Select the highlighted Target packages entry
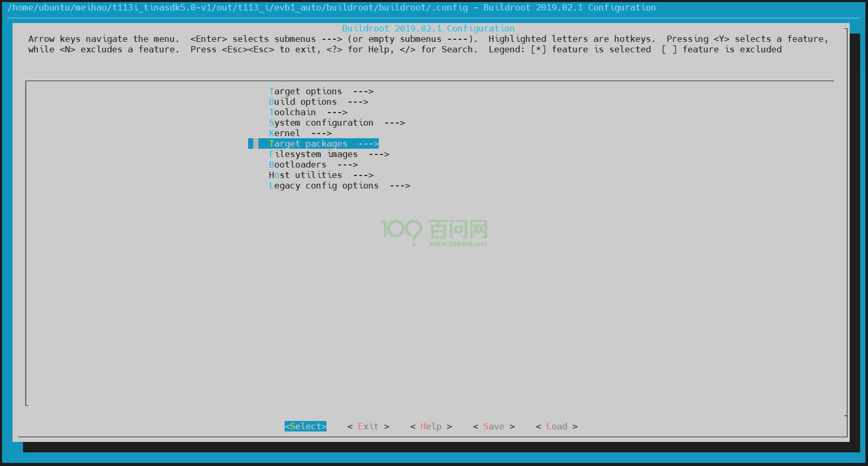The width and height of the screenshot is (868, 466). pyautogui.click(x=308, y=143)
